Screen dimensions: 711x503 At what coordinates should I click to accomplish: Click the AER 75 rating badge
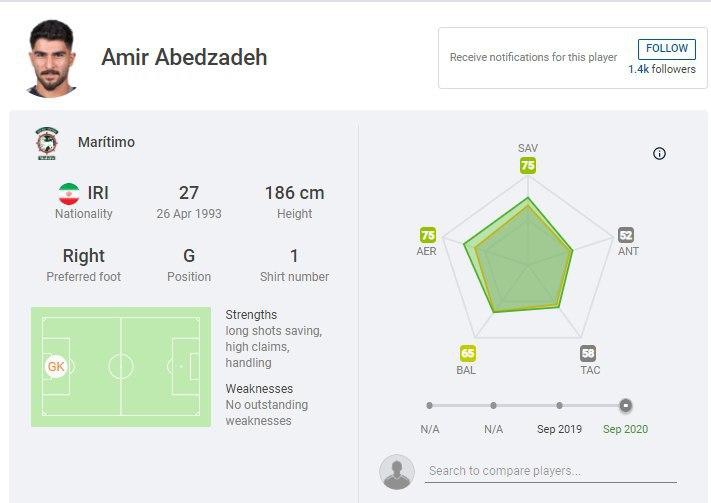428,235
